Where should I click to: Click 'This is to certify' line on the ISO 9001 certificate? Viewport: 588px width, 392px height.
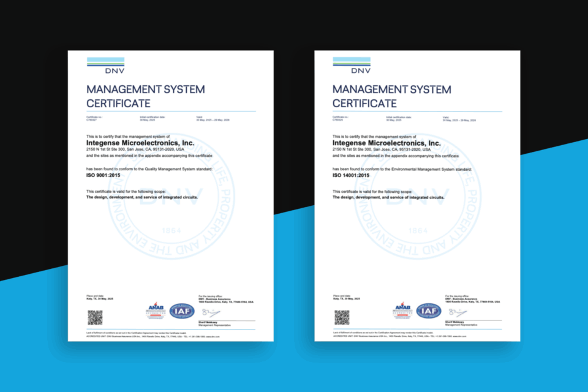pos(128,137)
